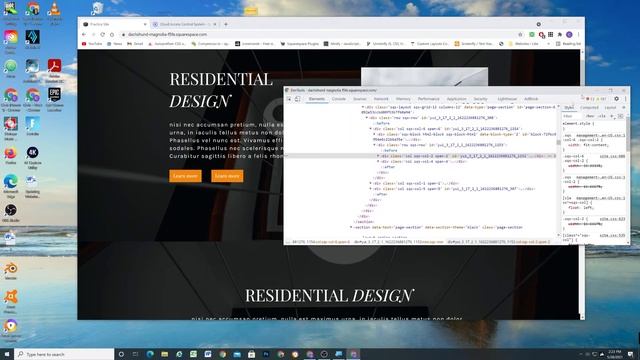Image resolution: width=640 pixels, height=360 pixels.
Task: Open the Chrome three-dot menu
Action: pyautogui.click(x=578, y=35)
